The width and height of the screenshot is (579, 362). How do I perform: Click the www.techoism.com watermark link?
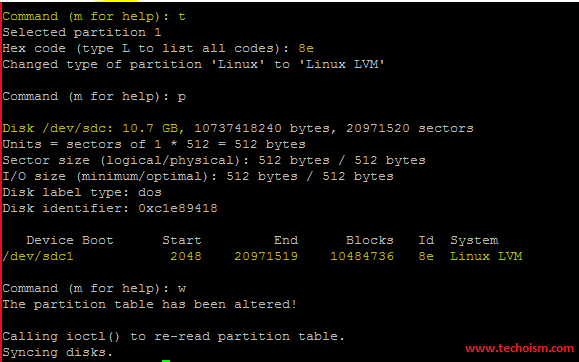tap(519, 348)
